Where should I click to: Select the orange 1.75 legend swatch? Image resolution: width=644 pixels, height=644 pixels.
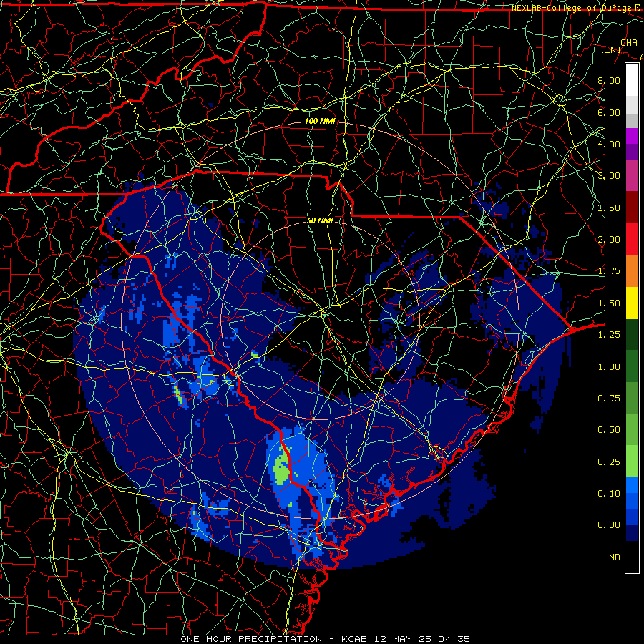(x=632, y=271)
